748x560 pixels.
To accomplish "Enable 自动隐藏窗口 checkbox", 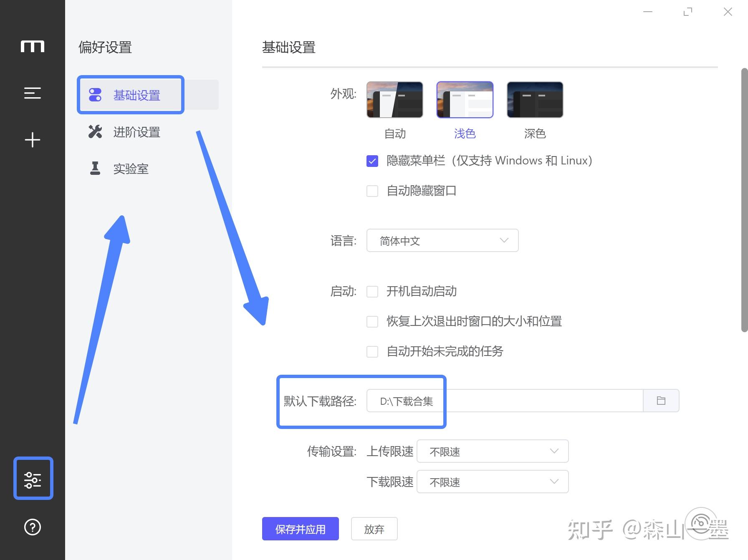I will (x=372, y=191).
